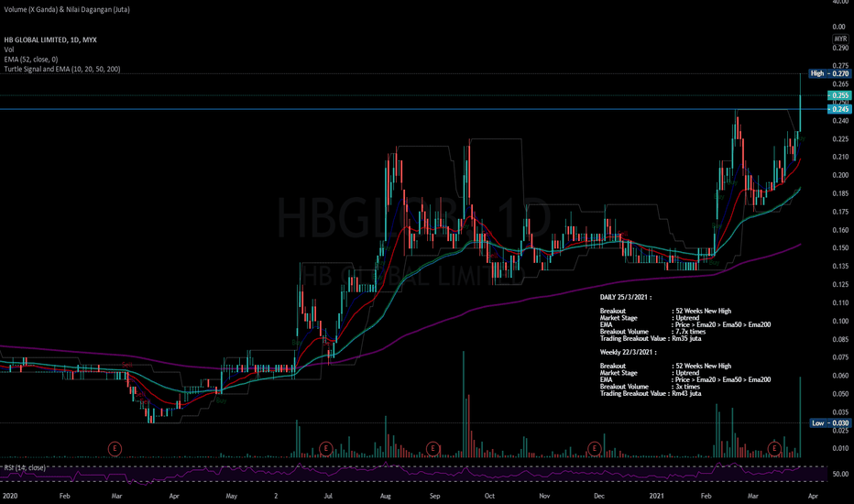Open the earnings E marker above Sep
854x504 pixels.
432,448
